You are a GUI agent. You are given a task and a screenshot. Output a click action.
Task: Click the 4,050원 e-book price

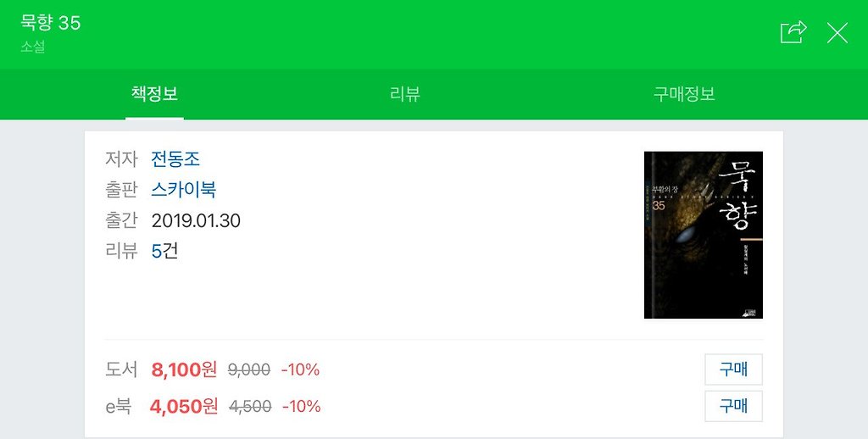[x=184, y=406]
